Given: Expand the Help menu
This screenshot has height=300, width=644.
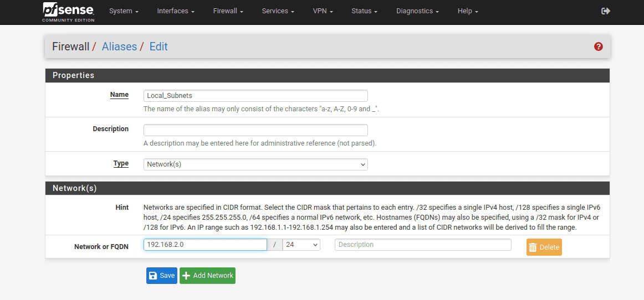Looking at the screenshot, I should tap(467, 11).
